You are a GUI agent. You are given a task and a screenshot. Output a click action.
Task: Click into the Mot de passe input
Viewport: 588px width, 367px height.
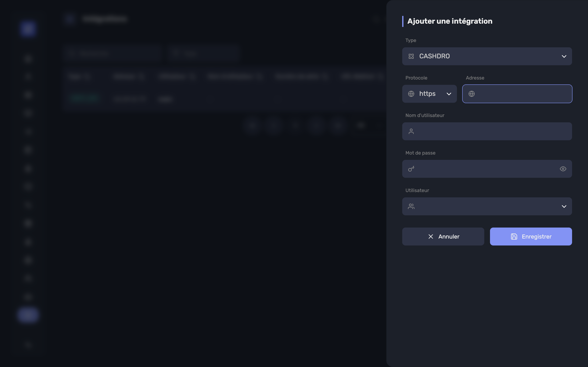click(x=487, y=169)
